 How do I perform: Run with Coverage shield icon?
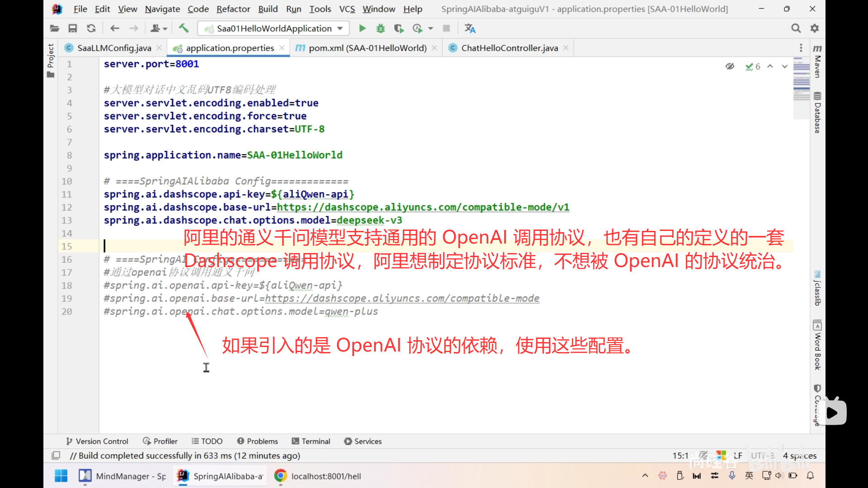(398, 28)
